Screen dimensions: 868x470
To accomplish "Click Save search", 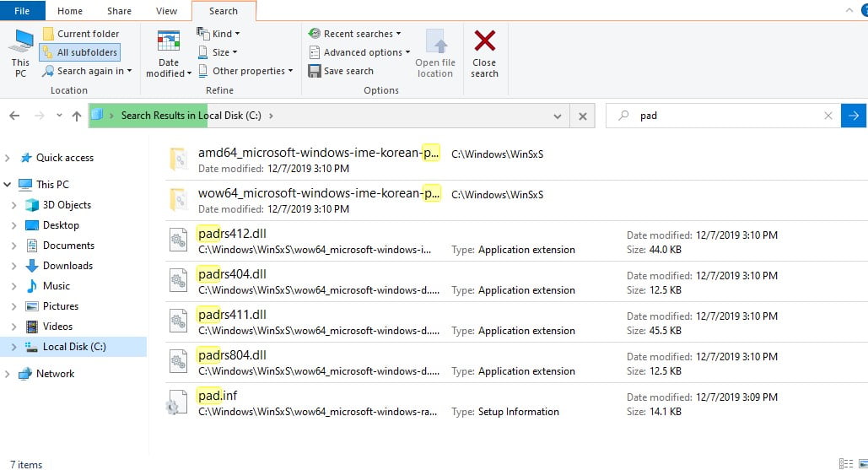I will [341, 71].
